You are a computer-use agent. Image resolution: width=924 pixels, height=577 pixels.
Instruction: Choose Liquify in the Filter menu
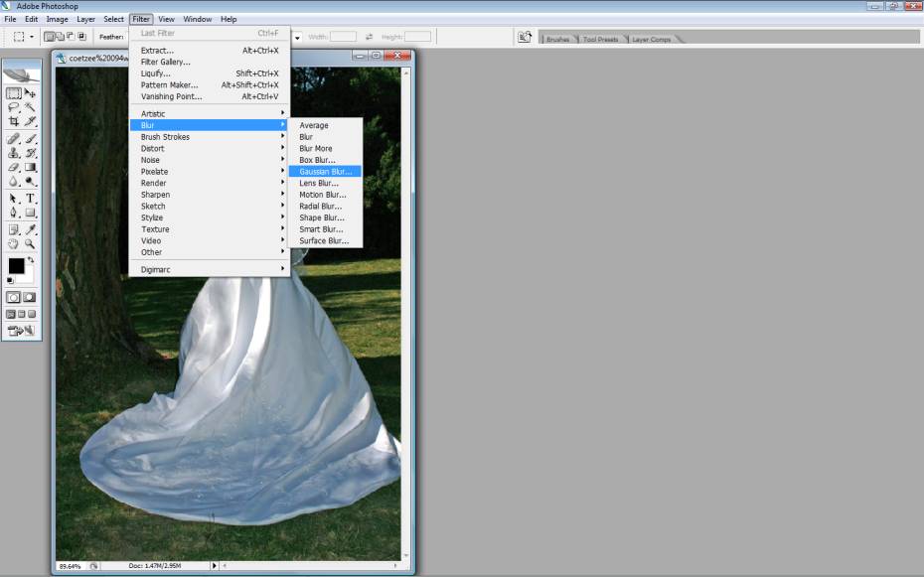point(210,73)
